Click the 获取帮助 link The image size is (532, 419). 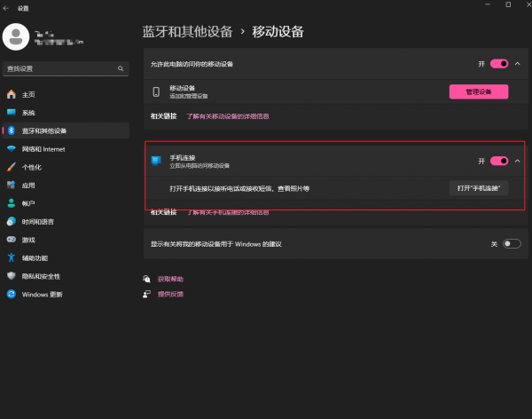tap(170, 279)
